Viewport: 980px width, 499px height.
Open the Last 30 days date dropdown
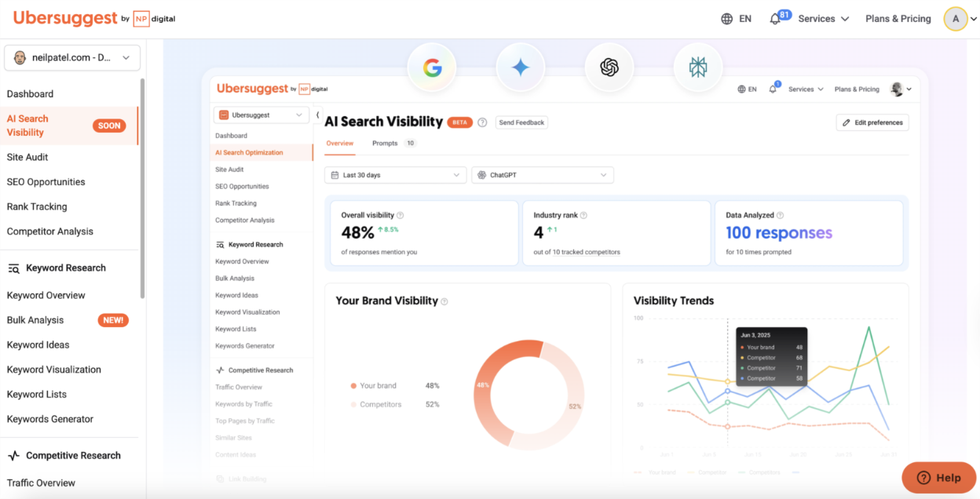[396, 175]
